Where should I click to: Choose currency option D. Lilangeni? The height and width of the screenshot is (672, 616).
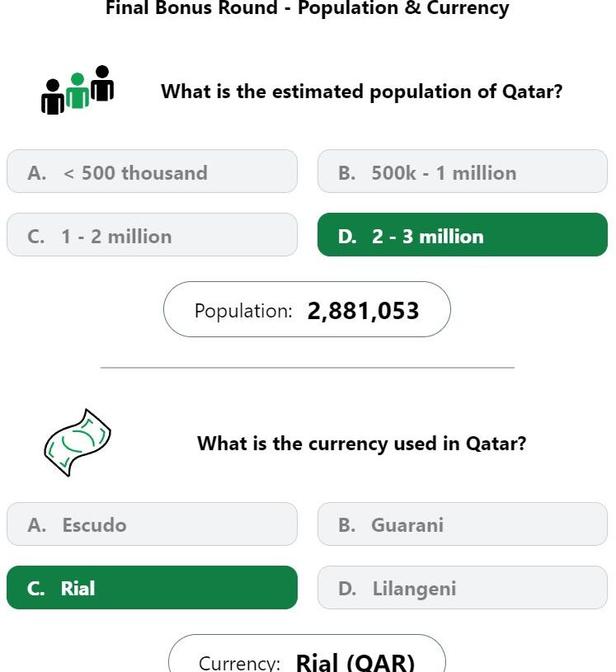pyautogui.click(x=463, y=588)
